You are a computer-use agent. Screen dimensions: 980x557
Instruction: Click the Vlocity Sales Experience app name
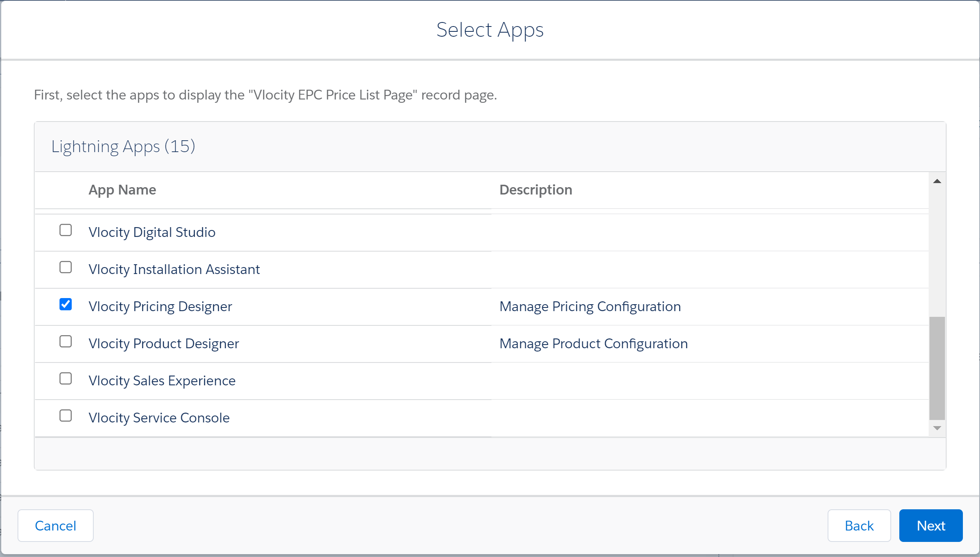pos(162,380)
